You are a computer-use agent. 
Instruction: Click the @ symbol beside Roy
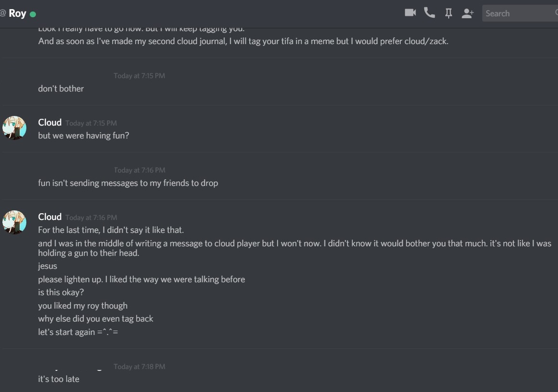coord(3,13)
